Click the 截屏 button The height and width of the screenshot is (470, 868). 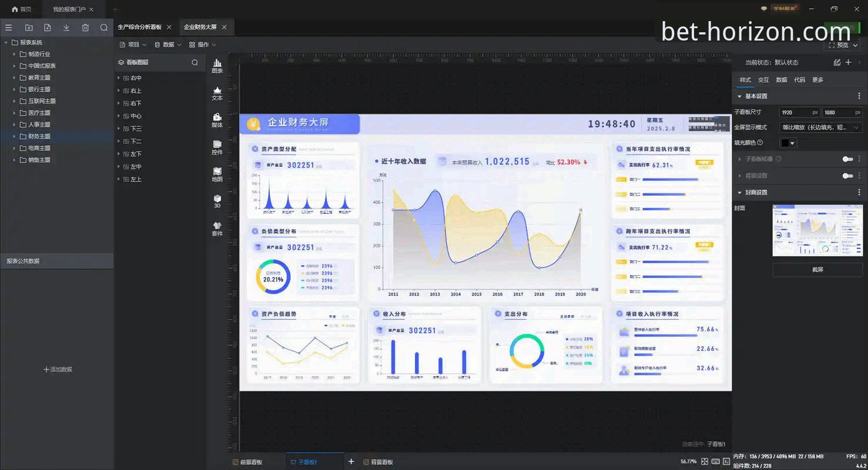(817, 270)
